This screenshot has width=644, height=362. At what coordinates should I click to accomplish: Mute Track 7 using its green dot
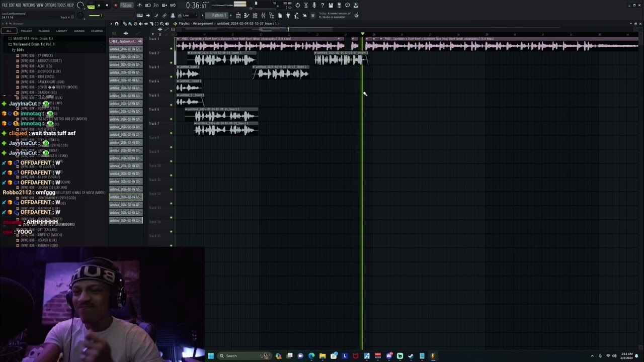[171, 133]
